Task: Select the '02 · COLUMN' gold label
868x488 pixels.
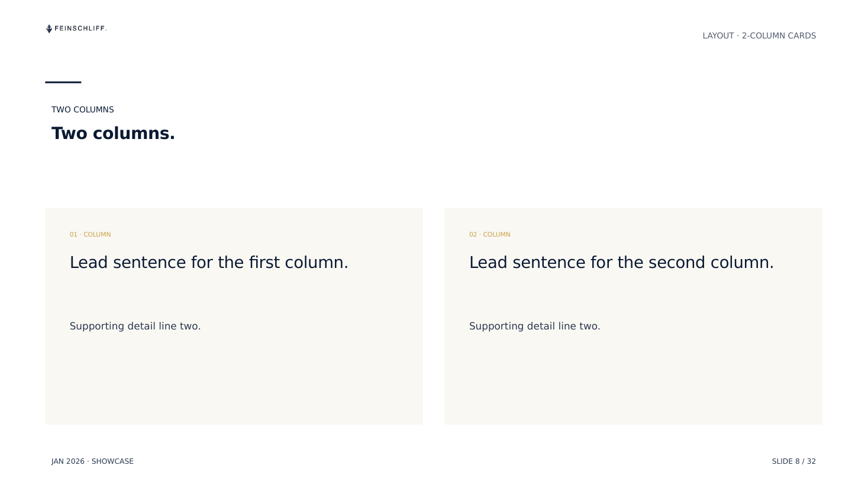Action: [x=489, y=235]
